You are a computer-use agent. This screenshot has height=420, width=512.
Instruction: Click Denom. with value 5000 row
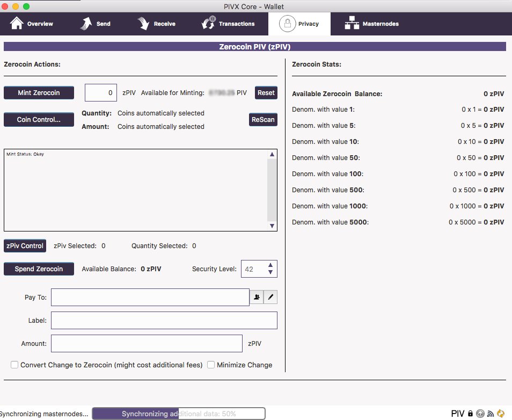pos(398,222)
